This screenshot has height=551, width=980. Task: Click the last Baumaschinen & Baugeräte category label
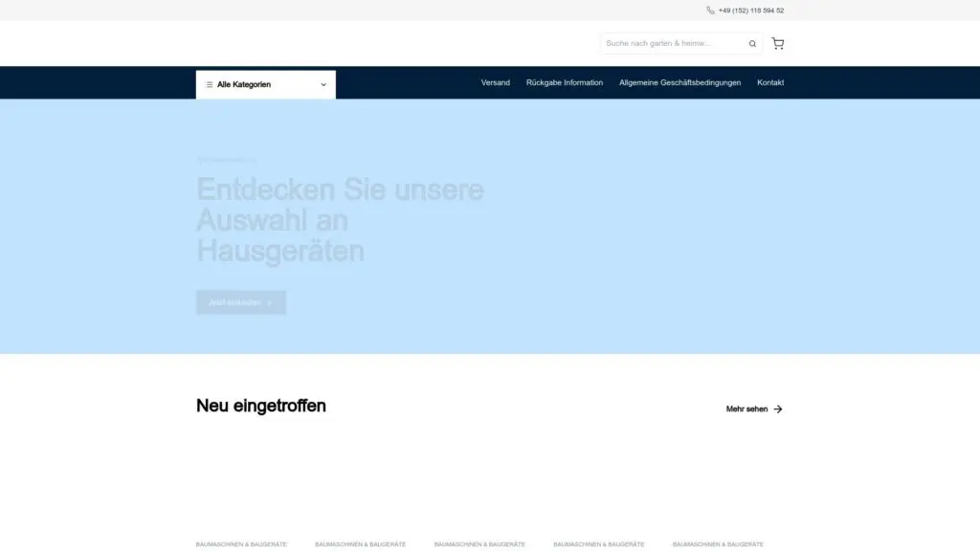pos(718,544)
